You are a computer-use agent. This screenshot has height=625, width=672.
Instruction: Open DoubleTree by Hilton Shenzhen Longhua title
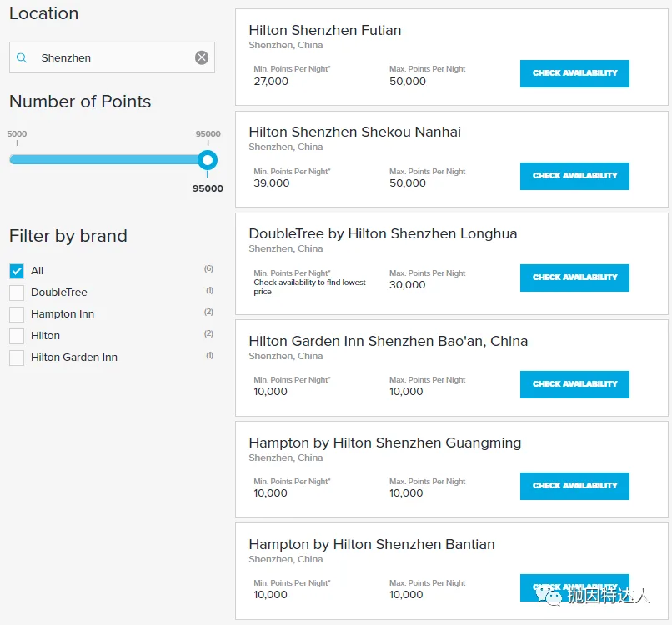point(383,233)
